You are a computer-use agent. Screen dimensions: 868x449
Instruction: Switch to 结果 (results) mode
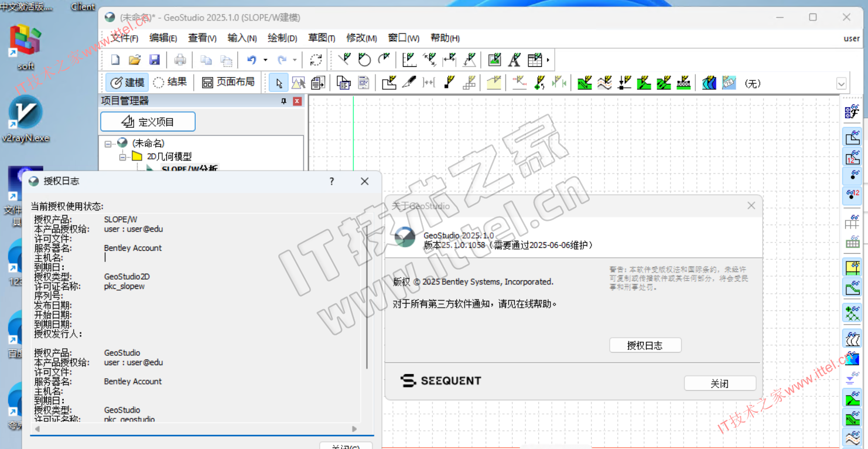[170, 83]
